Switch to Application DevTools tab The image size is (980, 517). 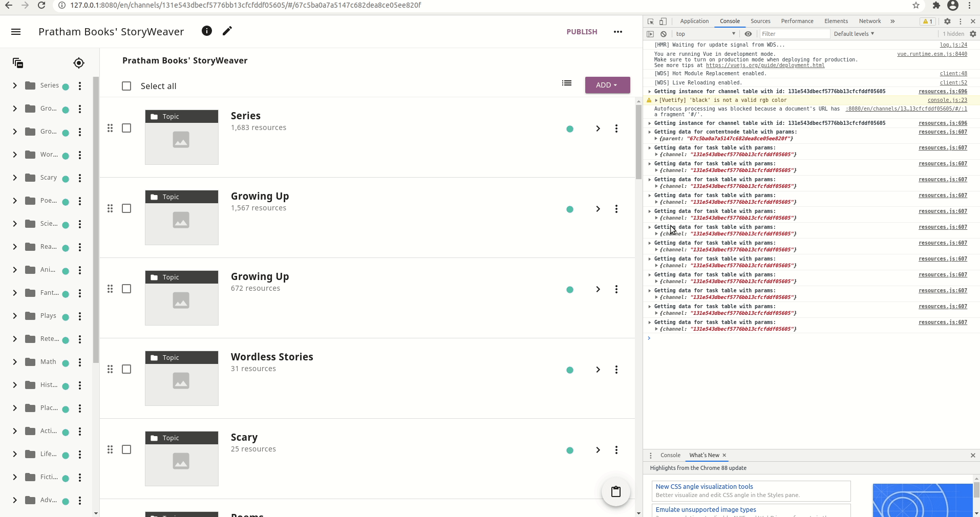[694, 21]
